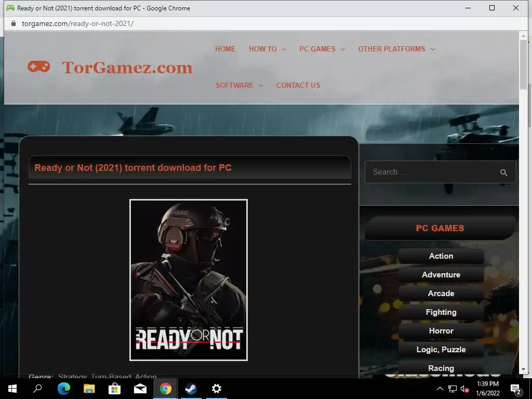Screen dimensions: 532x399
Task: Click the search magnifier icon in sidebar
Action: click(503, 172)
